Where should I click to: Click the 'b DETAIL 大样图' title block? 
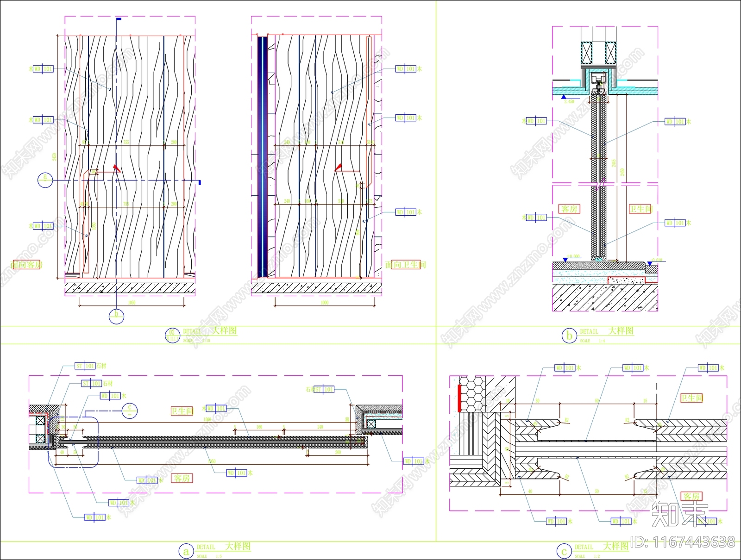pos(598,335)
